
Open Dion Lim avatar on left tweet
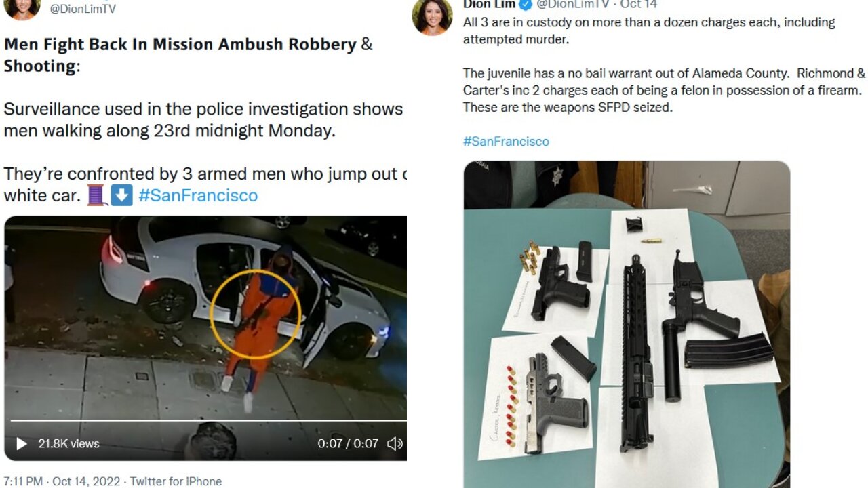(22, 8)
